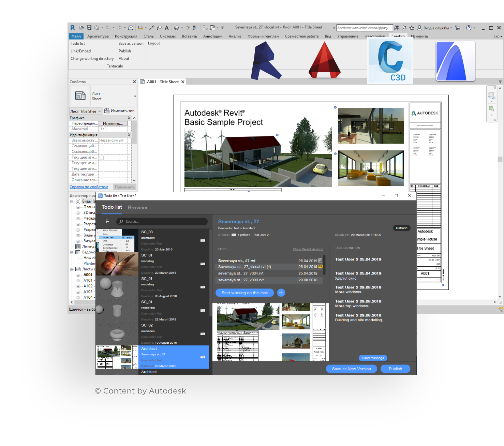Image resolution: width=504 pixels, height=446 pixels.
Task: Click the binoculars search icon
Action: (397, 28)
